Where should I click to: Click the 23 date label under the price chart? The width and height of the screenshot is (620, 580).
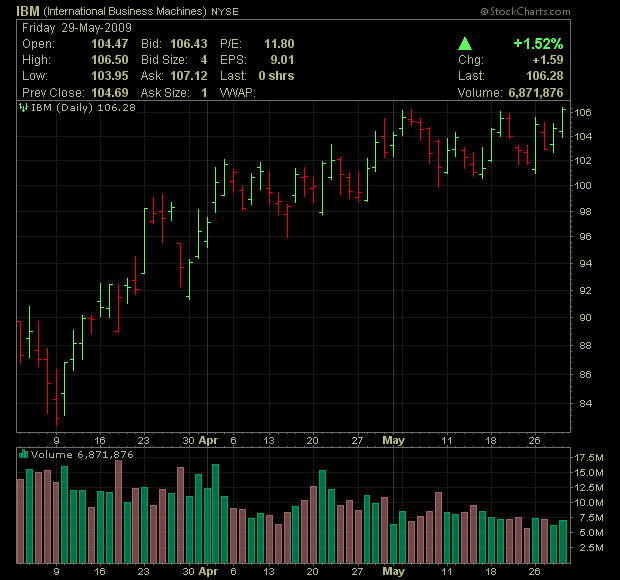point(144,440)
